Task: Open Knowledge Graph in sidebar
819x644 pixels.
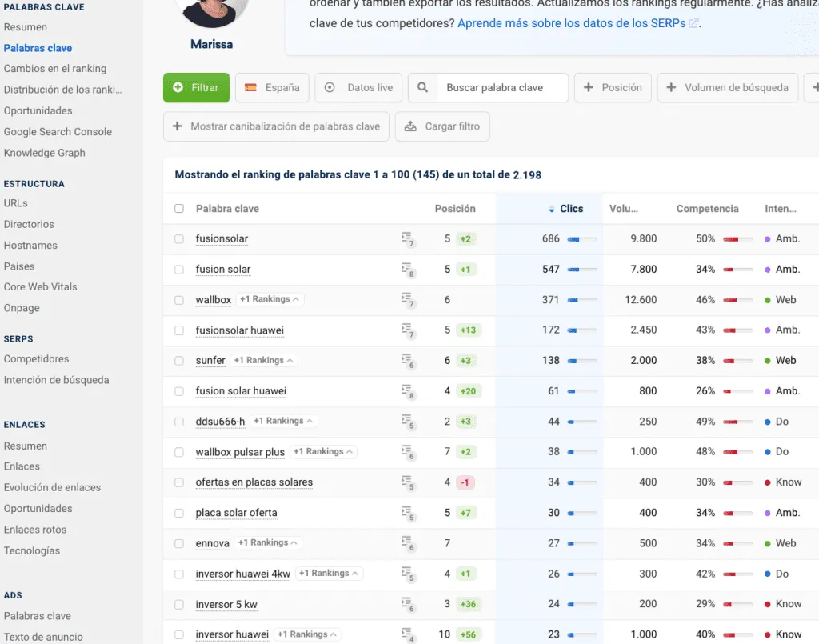Action: point(45,153)
